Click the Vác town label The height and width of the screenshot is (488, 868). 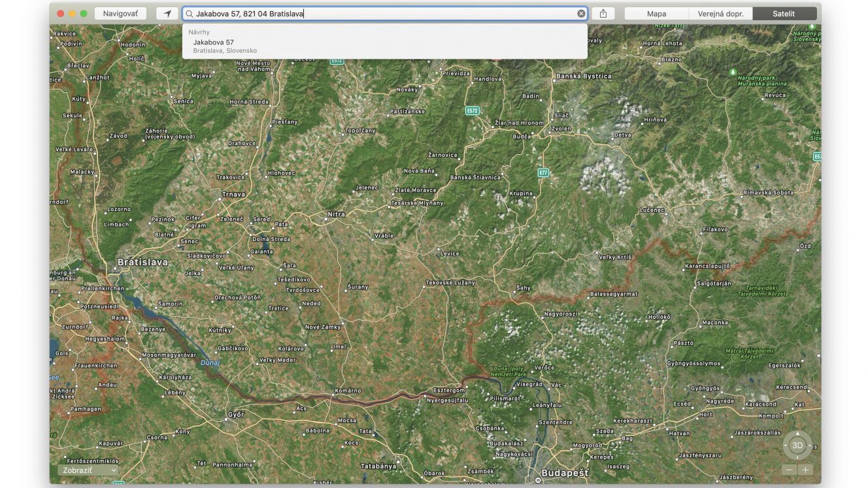click(x=556, y=385)
